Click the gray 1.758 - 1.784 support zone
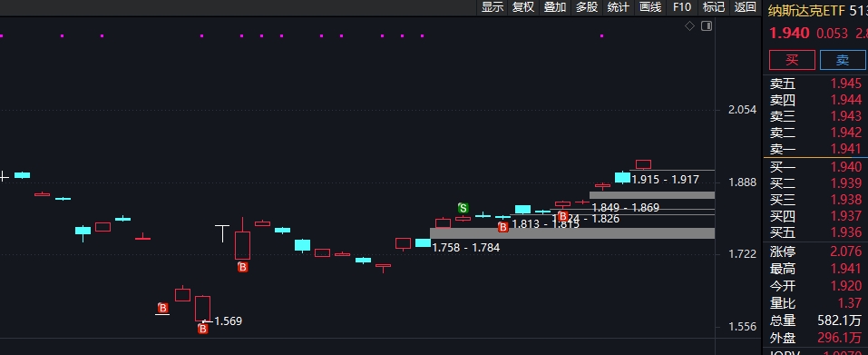This screenshot has height=355, width=868. [572, 233]
